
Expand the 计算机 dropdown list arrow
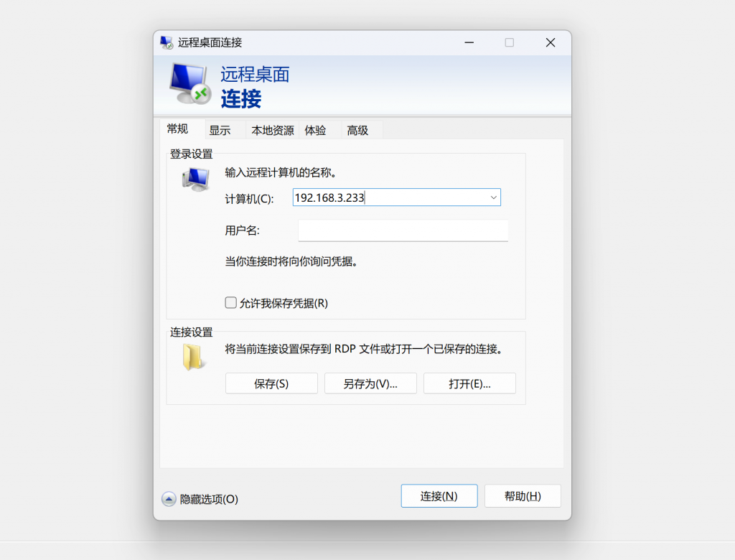tap(493, 197)
